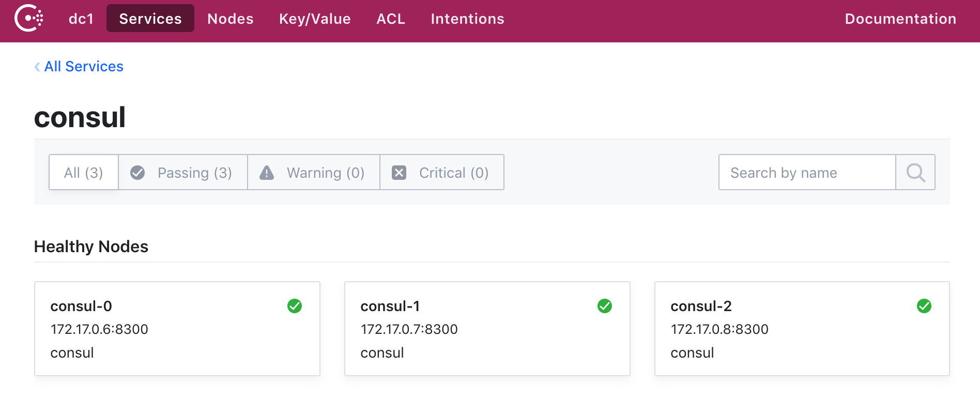Go back using the All Services chevron
Viewport: 980px width, 400px height.
(37, 67)
